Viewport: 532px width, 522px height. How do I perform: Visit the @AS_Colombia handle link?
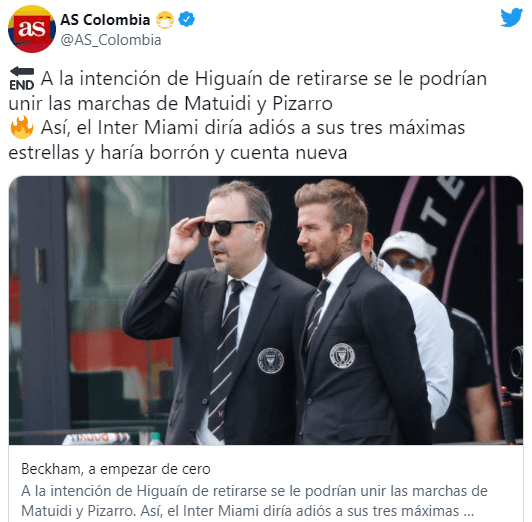[x=111, y=40]
